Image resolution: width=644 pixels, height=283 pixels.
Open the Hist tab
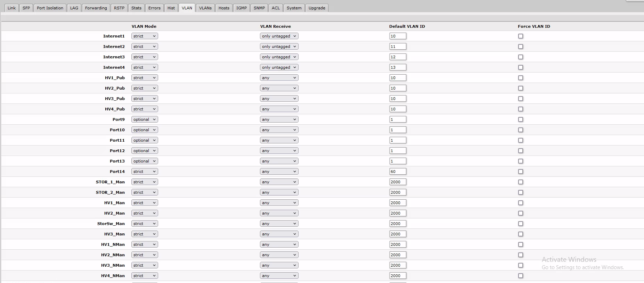[x=171, y=8]
